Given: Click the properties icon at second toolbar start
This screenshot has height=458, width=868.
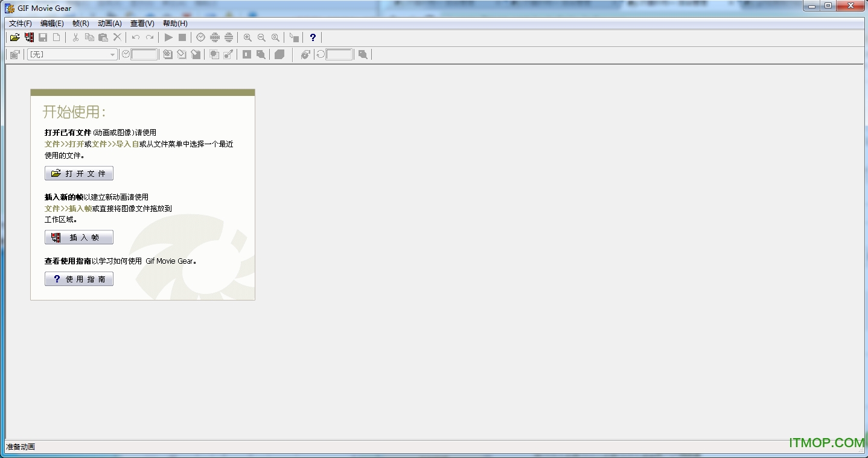Looking at the screenshot, I should pyautogui.click(x=15, y=54).
